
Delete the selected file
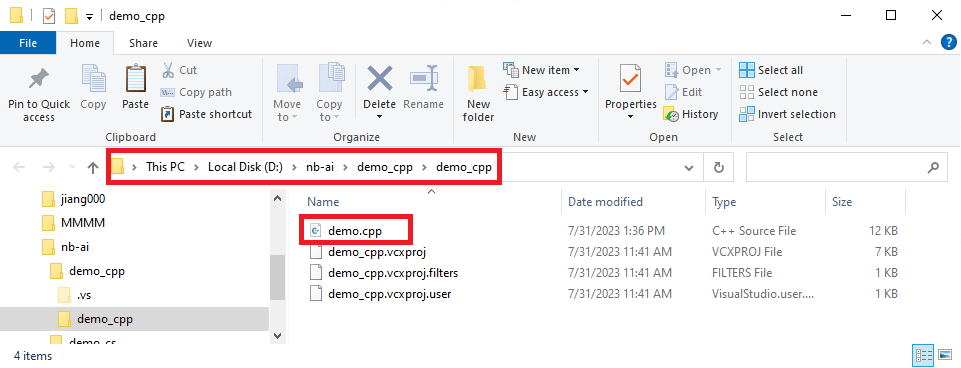click(x=379, y=86)
